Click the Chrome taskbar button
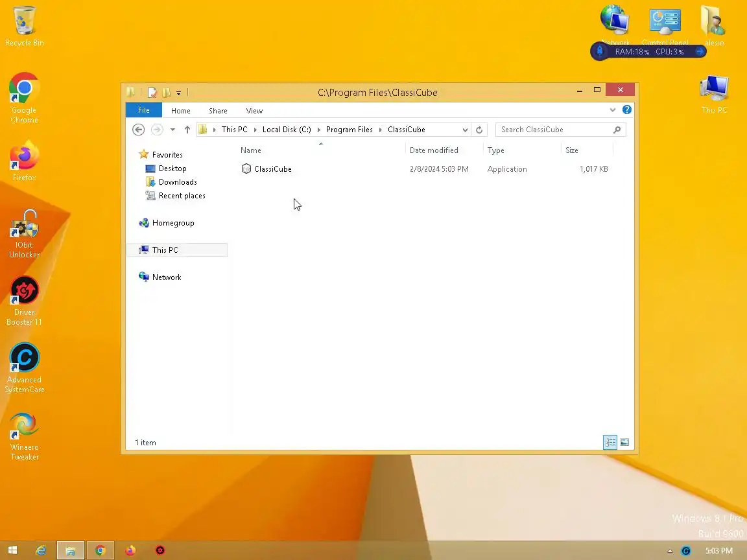 (x=100, y=550)
